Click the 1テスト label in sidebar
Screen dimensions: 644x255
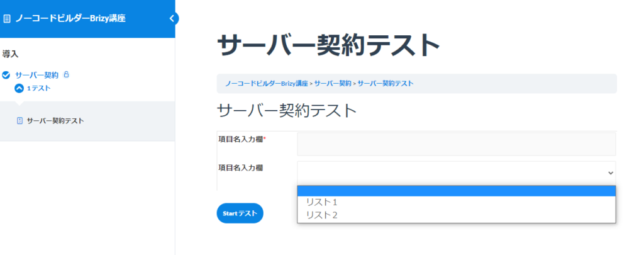(39, 88)
